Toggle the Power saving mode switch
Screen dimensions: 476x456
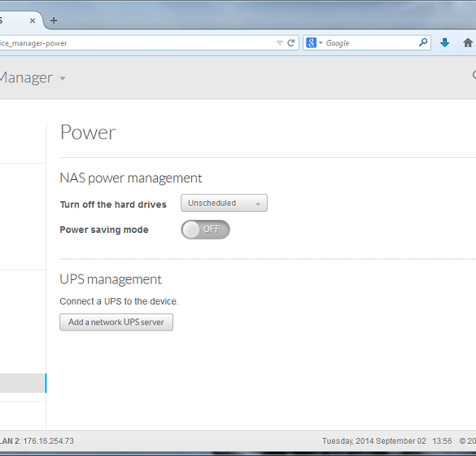click(x=206, y=230)
